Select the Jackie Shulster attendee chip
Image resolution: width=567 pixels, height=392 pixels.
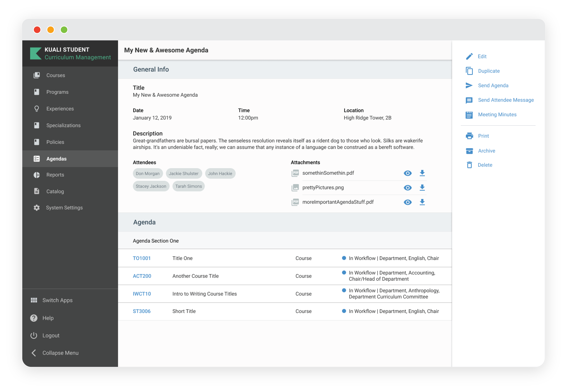click(x=184, y=173)
